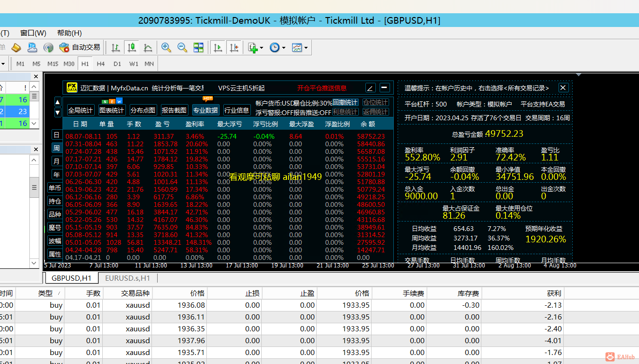
Task: Open the Navigator cloud-computer icon
Action: pyautogui.click(x=32, y=47)
